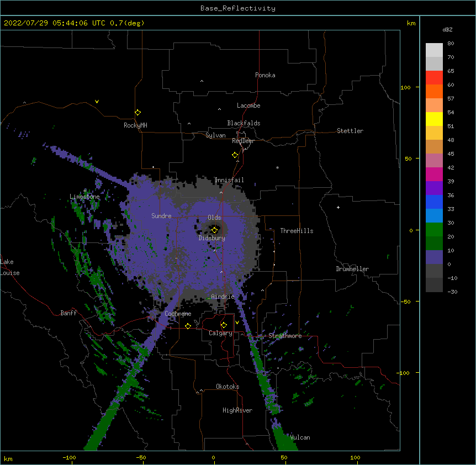Viewport: 476px width, 465px height.
Task: Click the Innisfail town label
Action: tap(229, 180)
